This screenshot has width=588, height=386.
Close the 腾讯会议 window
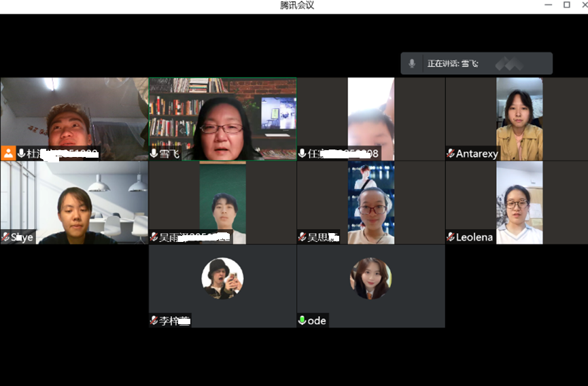coord(585,5)
